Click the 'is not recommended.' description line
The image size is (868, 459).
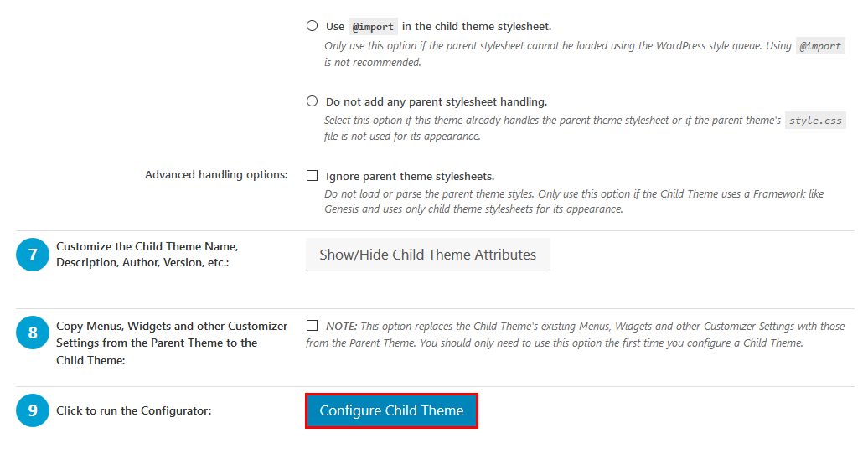[x=373, y=63]
